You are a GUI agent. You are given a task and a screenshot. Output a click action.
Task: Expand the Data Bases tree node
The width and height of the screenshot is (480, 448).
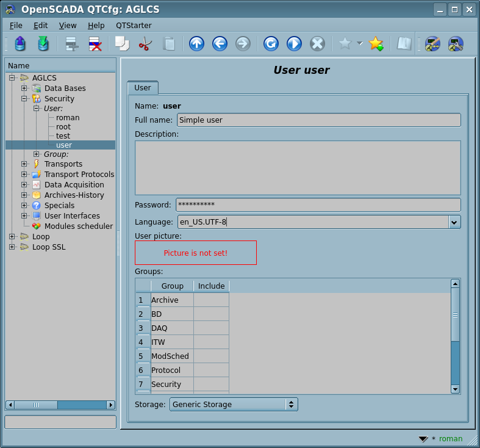24,89
